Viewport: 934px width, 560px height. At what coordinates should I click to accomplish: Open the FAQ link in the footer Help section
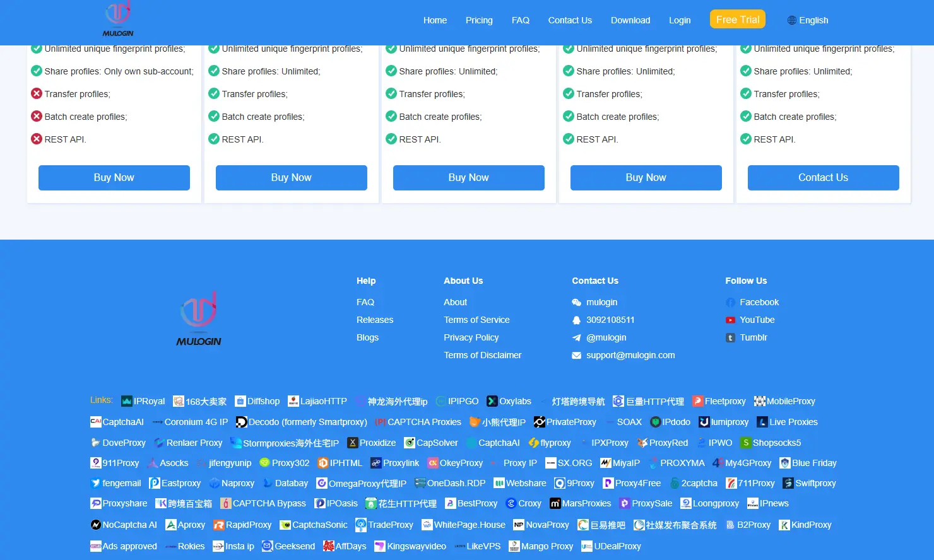[365, 303]
